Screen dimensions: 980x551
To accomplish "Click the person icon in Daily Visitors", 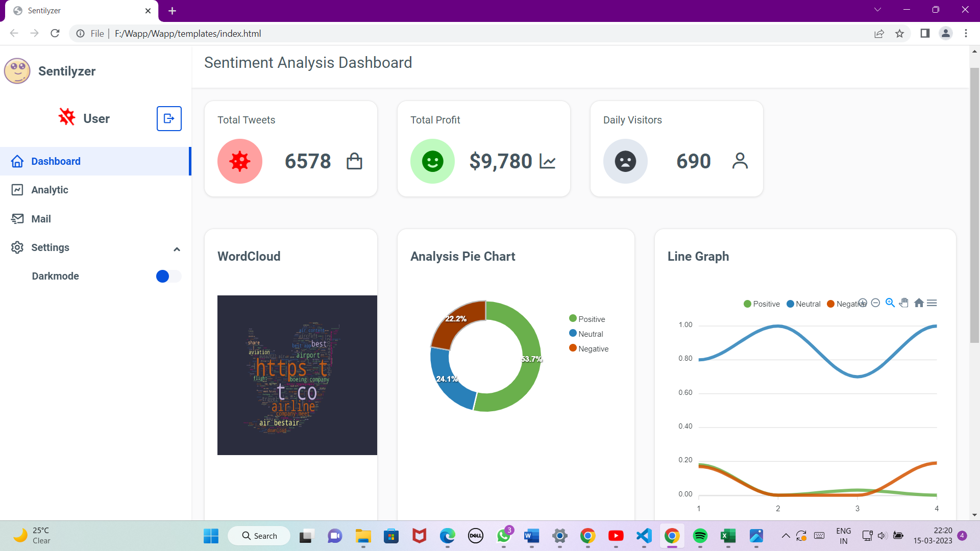I will click(740, 161).
